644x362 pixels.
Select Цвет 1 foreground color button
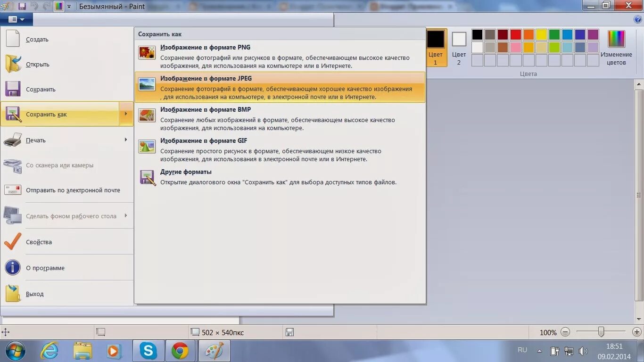coord(436,47)
